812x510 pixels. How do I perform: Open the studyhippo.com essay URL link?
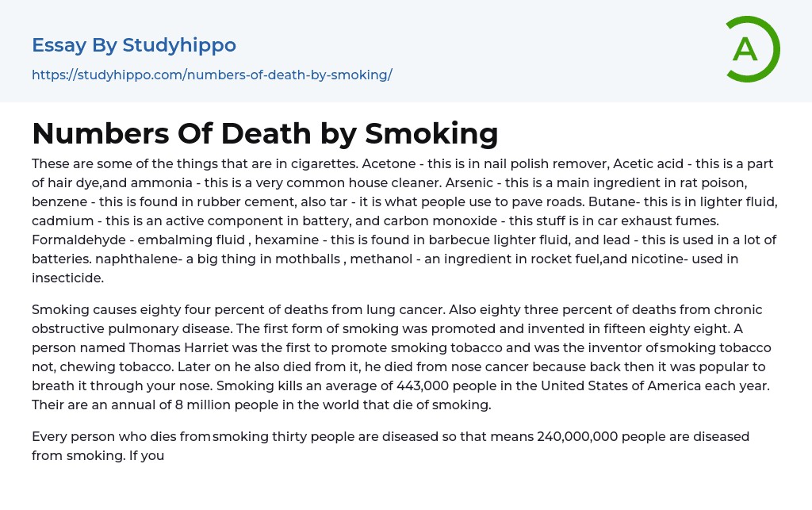pyautogui.click(x=212, y=75)
